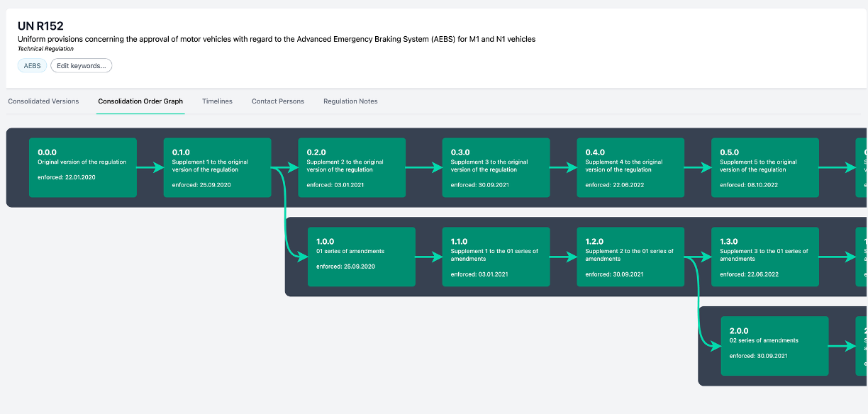Go to the Regulation Notes tab
The image size is (868, 414).
click(x=350, y=101)
